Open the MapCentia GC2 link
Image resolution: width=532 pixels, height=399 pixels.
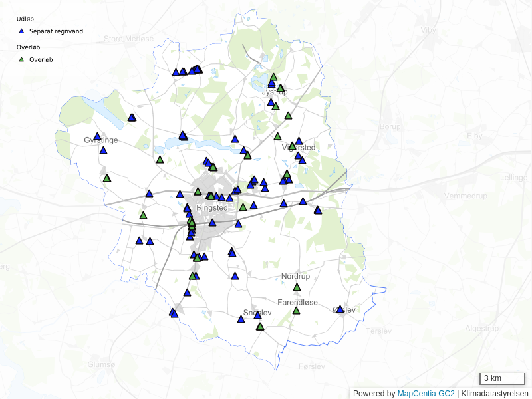426,394
